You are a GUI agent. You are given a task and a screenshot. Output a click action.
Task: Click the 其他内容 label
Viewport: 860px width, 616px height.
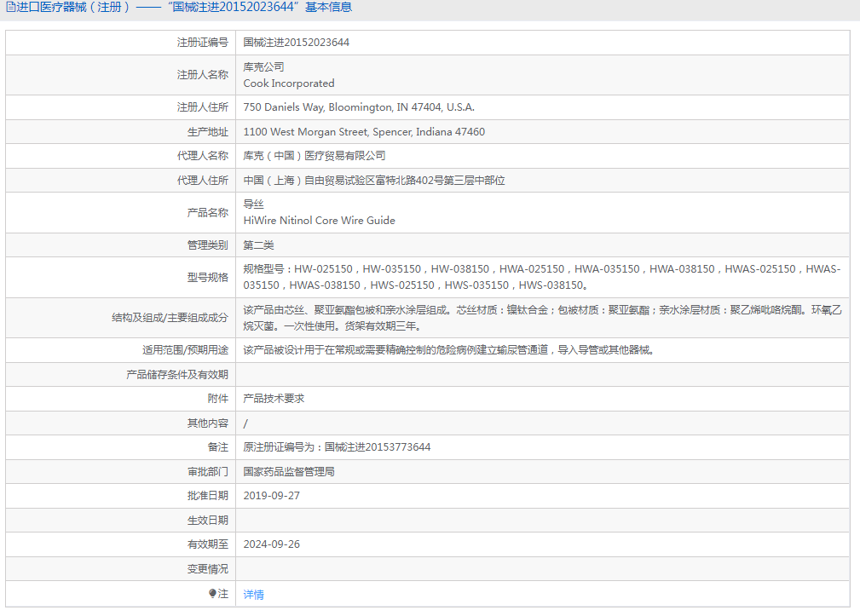(x=207, y=423)
